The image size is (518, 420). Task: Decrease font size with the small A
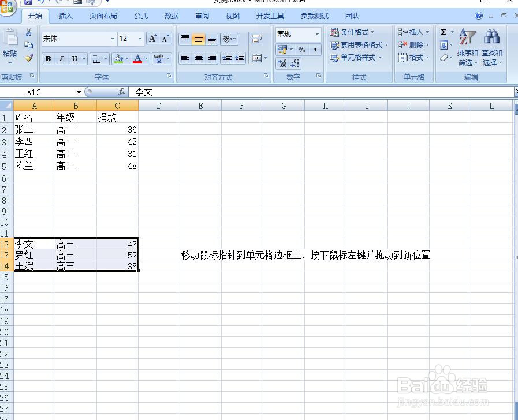[165, 39]
